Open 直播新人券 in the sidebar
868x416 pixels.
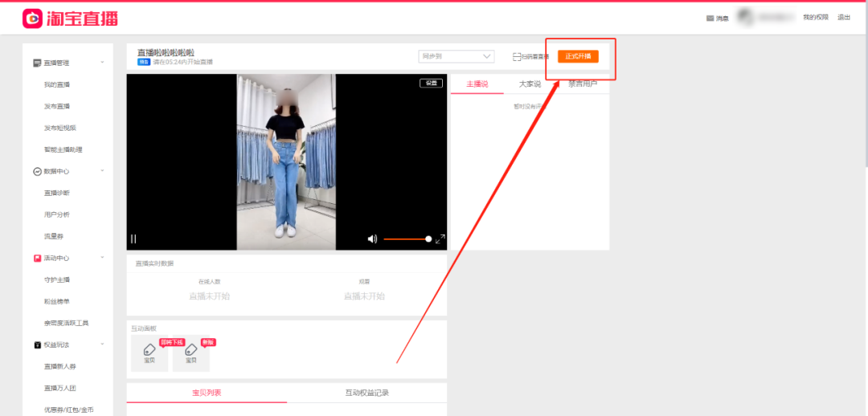[x=60, y=367]
